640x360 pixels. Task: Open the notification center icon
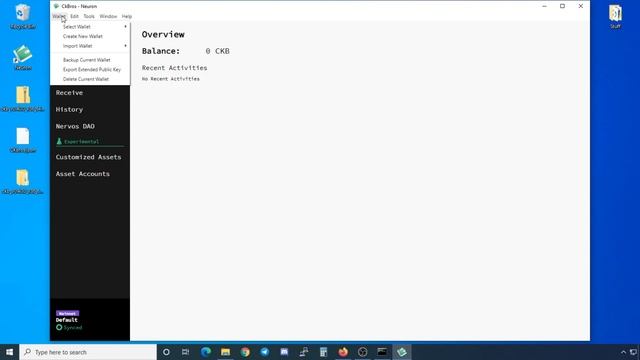[x=633, y=352]
